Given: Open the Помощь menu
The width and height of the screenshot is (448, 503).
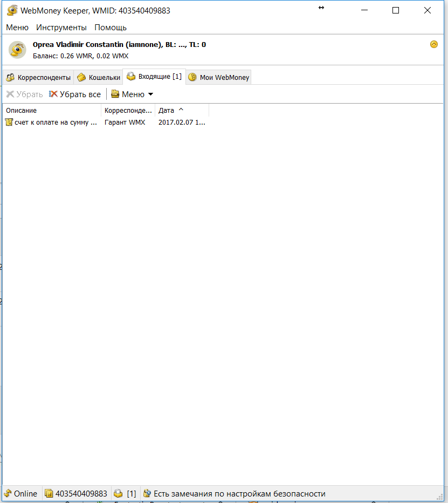Looking at the screenshot, I should (x=111, y=28).
